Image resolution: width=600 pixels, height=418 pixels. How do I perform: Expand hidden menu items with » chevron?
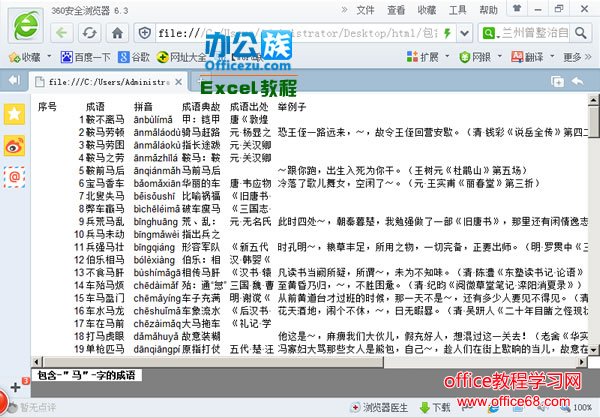click(x=344, y=10)
